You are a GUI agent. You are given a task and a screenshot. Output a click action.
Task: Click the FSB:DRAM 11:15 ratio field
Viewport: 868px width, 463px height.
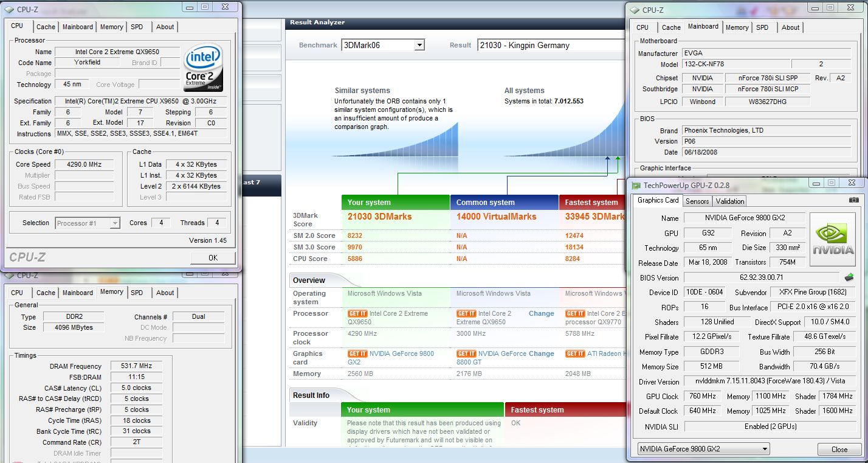(137, 377)
